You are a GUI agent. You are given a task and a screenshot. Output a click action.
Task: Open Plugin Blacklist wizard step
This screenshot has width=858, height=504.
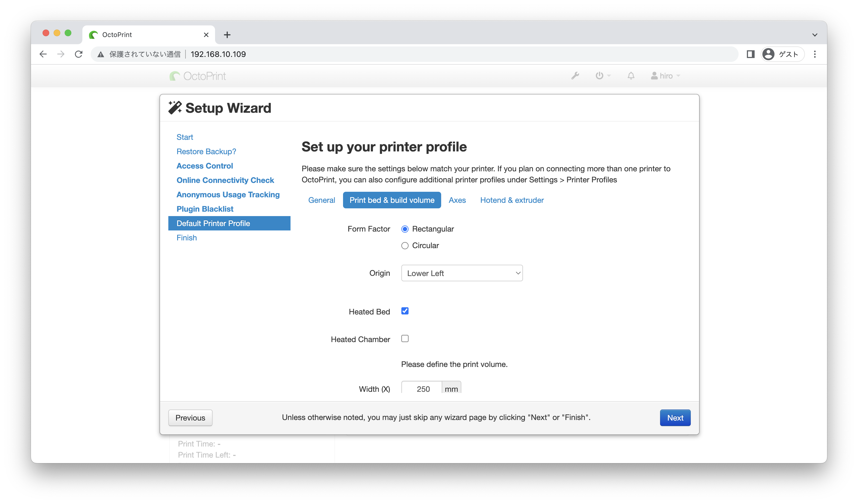click(x=205, y=209)
